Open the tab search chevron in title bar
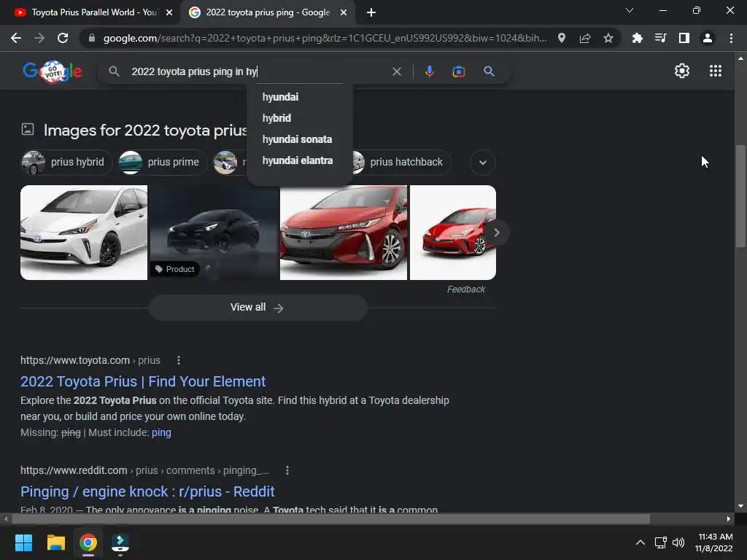 click(x=630, y=10)
